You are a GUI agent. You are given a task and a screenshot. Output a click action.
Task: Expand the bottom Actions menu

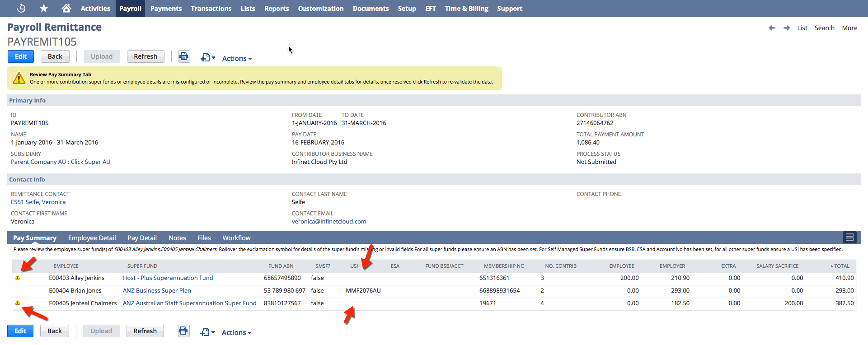click(236, 332)
